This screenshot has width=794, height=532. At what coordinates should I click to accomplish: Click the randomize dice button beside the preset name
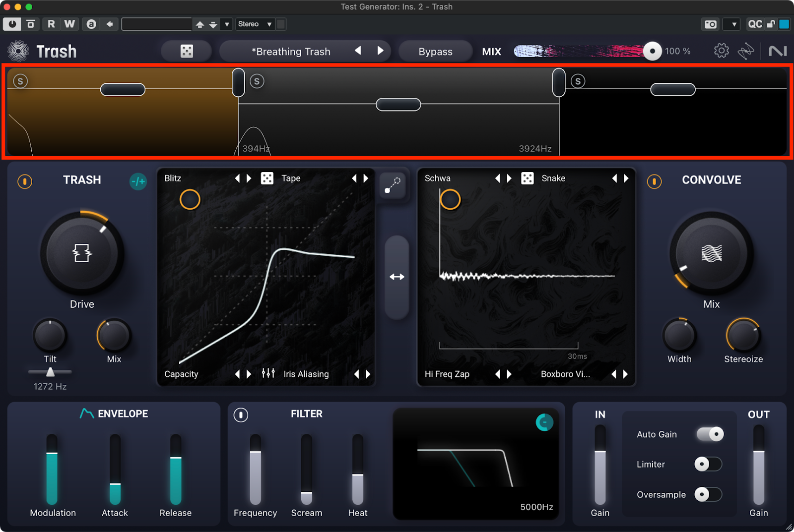[x=187, y=51]
